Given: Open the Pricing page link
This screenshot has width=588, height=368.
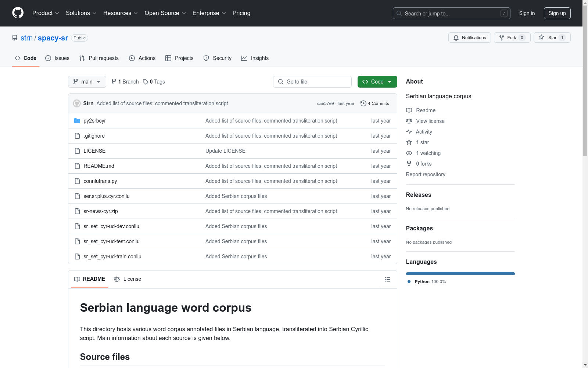Looking at the screenshot, I should click(241, 13).
